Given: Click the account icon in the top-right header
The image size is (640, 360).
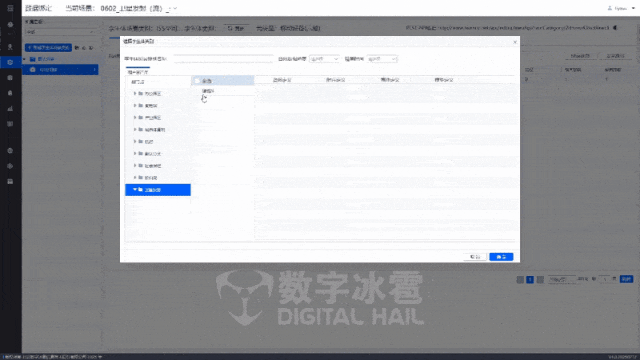Looking at the screenshot, I should (x=610, y=8).
